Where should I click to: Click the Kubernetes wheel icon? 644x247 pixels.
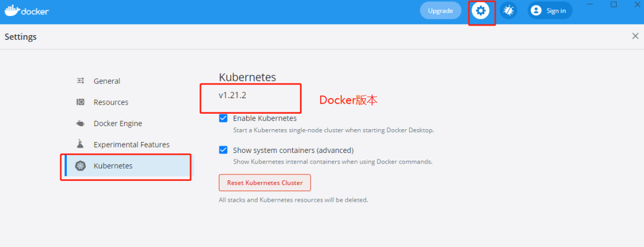[80, 166]
